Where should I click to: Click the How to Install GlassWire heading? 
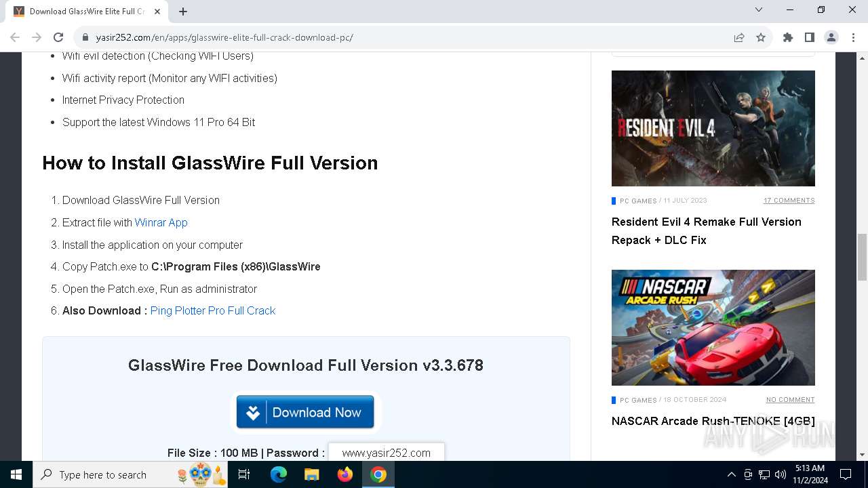[x=210, y=163]
